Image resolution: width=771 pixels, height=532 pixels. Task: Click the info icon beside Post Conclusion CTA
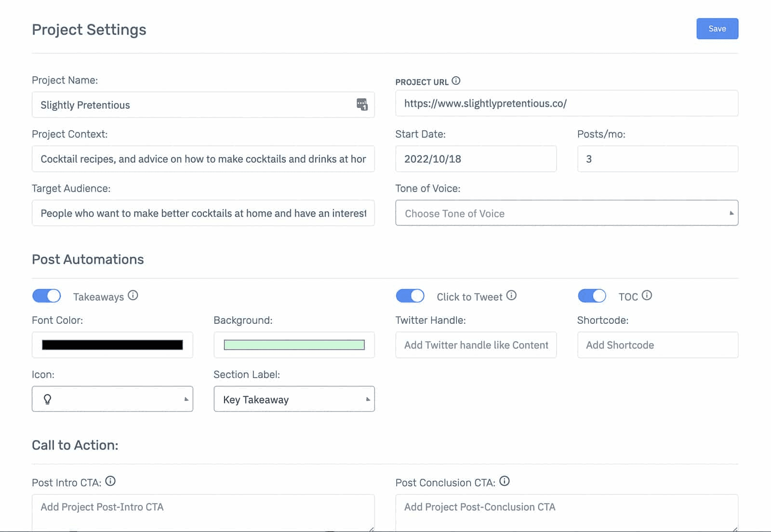click(x=505, y=481)
